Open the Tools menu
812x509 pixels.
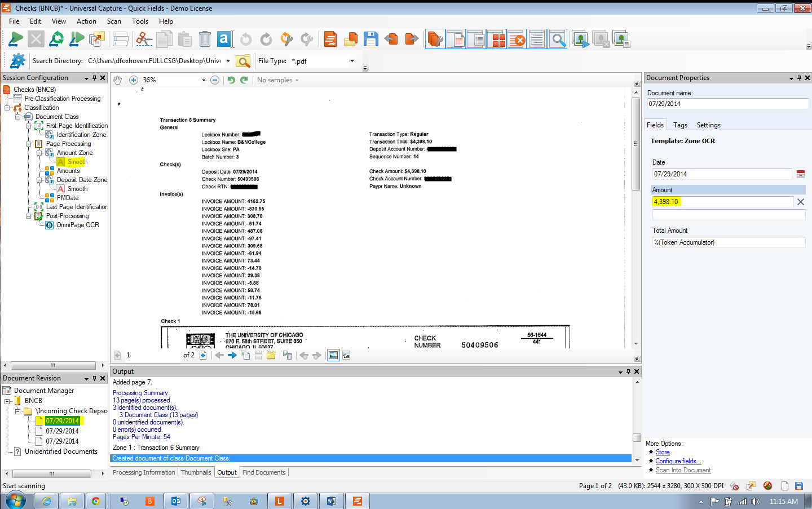140,21
